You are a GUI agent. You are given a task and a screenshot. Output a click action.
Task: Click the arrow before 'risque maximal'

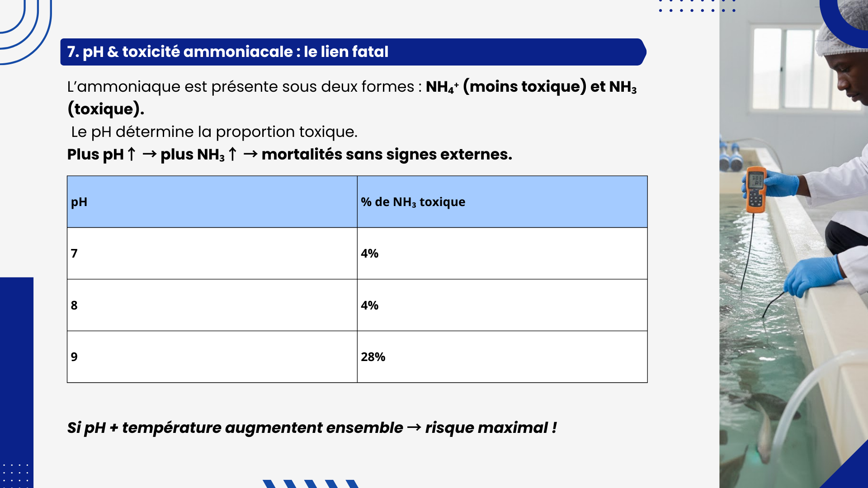tap(414, 427)
